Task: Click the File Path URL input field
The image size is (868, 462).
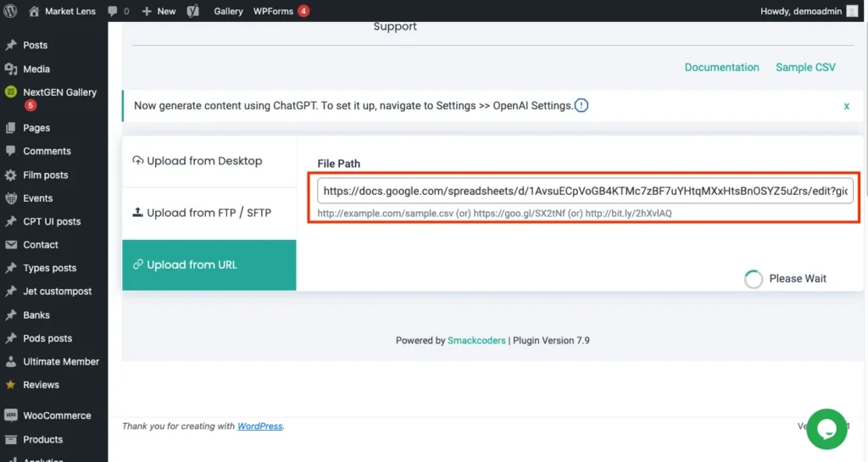Action: click(x=585, y=192)
